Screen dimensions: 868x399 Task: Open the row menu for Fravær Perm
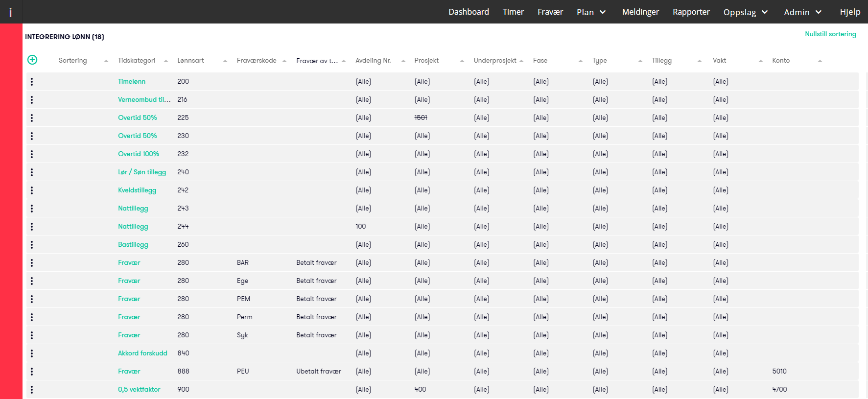[x=32, y=317]
